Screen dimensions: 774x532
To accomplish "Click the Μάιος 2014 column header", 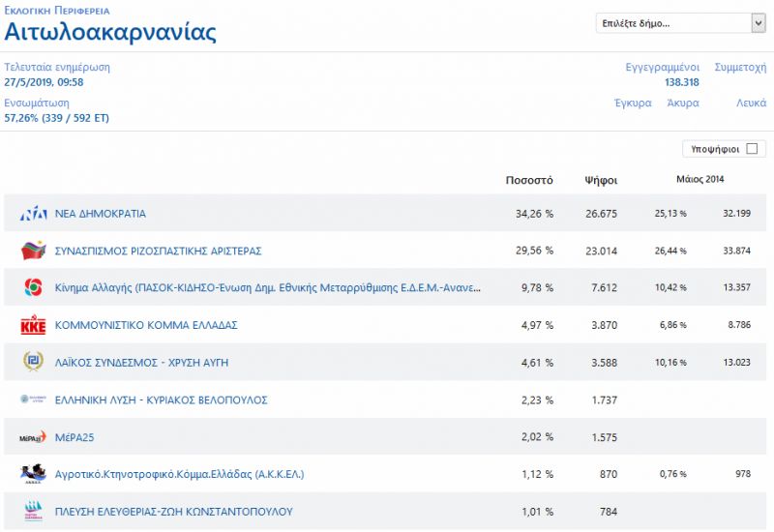I will point(700,179).
